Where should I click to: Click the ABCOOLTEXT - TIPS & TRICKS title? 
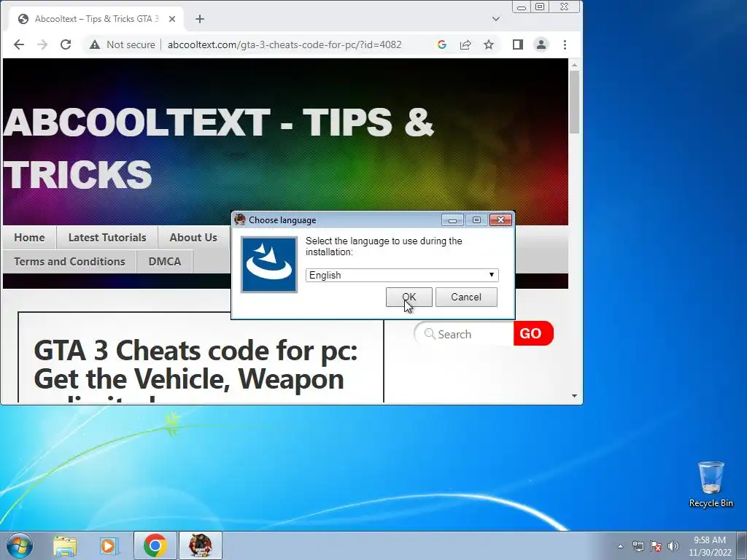pyautogui.click(x=218, y=147)
